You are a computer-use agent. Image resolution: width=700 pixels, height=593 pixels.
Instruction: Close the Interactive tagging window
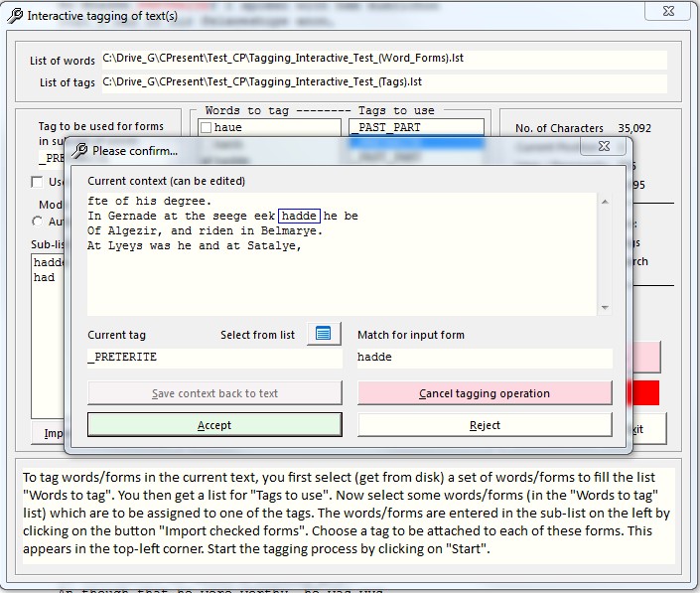pyautogui.click(x=673, y=13)
